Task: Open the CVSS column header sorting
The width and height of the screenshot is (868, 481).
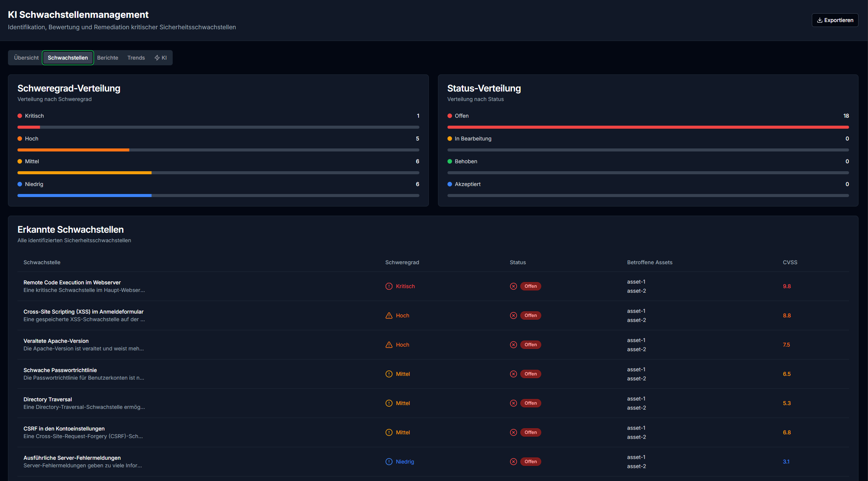Action: point(789,262)
